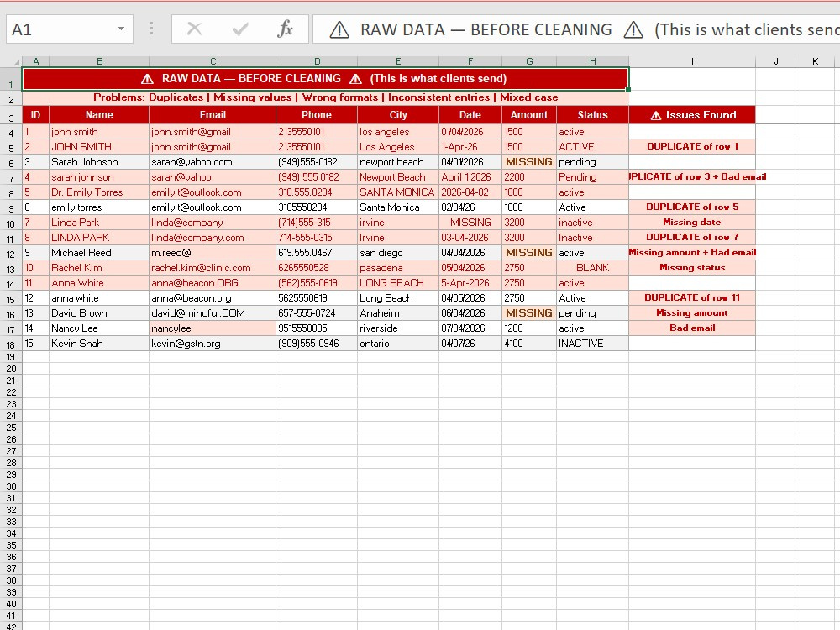Viewport: 840px width, 630px height.
Task: Select the MISSING amount cell for Sarah Johnson
Action: [529, 162]
